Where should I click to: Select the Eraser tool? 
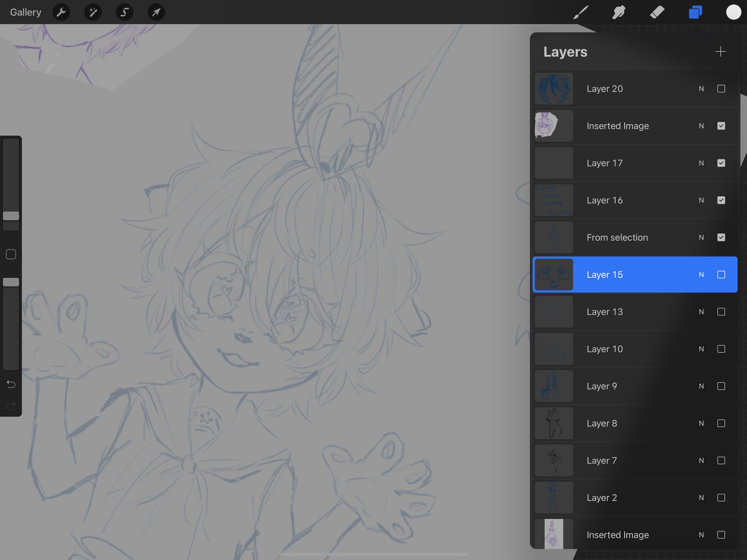pos(657,12)
